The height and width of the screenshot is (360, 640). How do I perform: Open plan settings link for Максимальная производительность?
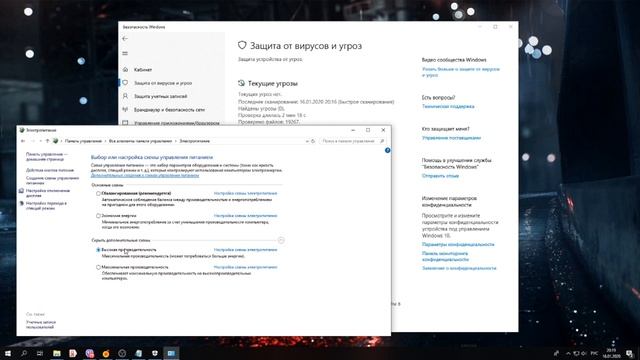point(245,267)
